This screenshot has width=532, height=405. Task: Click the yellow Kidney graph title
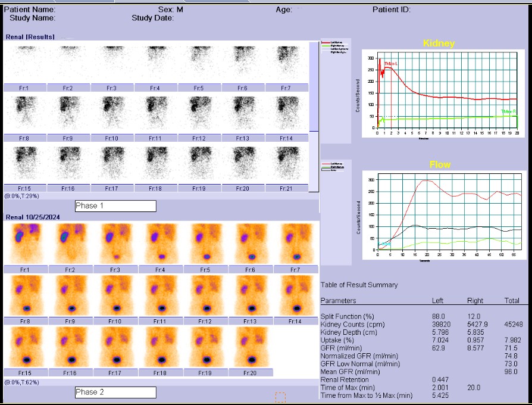(439, 43)
